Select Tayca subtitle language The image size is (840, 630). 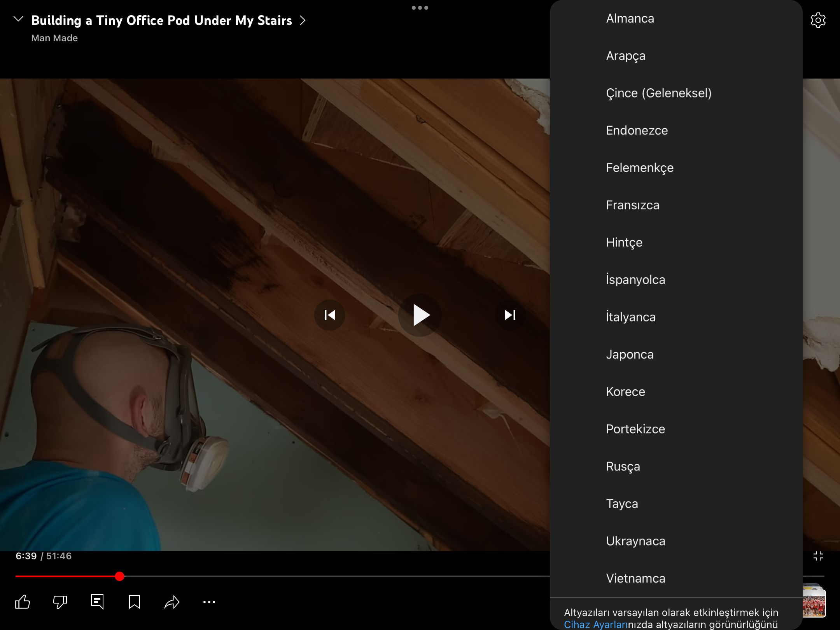676,504
